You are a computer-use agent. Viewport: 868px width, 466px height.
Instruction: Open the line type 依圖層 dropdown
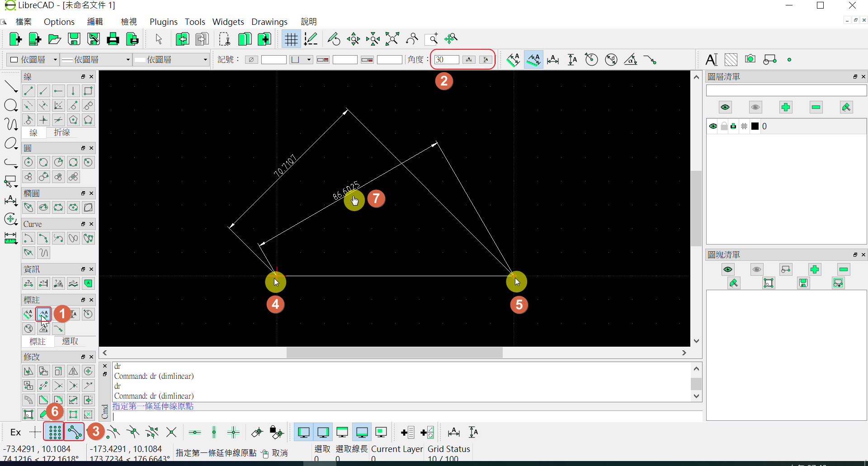tap(171, 60)
